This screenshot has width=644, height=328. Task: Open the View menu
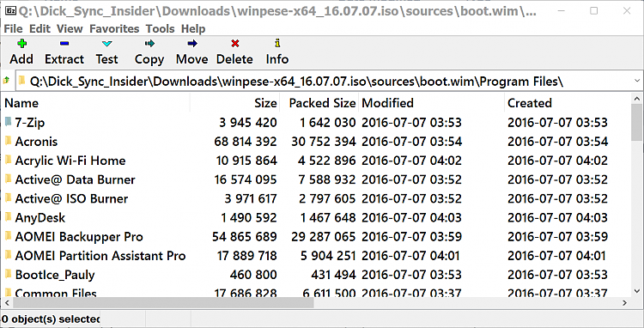(x=70, y=28)
